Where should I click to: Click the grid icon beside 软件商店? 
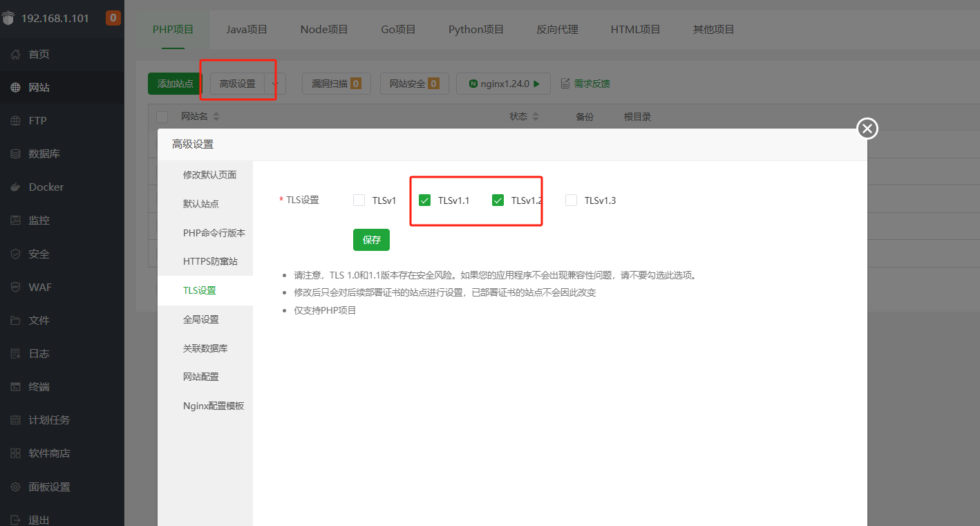pos(15,453)
